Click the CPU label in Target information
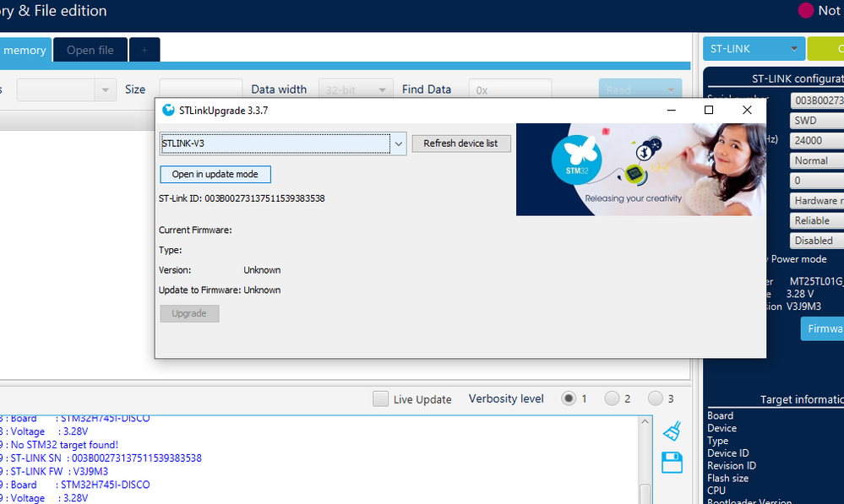This screenshot has width=844, height=504. tap(716, 490)
